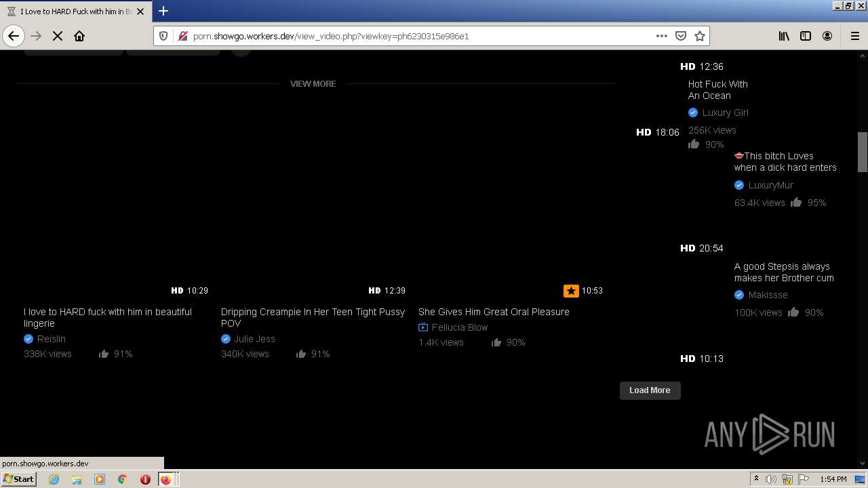Open the Windows Start menu

coord(18,479)
